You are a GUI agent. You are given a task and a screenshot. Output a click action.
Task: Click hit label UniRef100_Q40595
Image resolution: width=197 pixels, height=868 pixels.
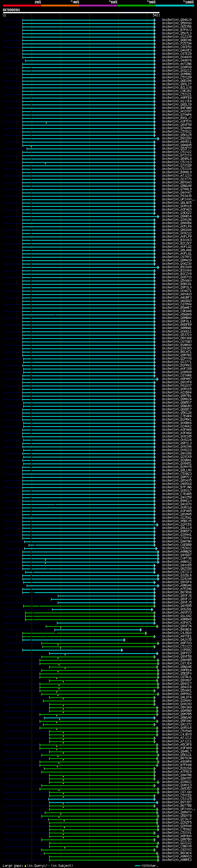pyautogui.click(x=177, y=606)
